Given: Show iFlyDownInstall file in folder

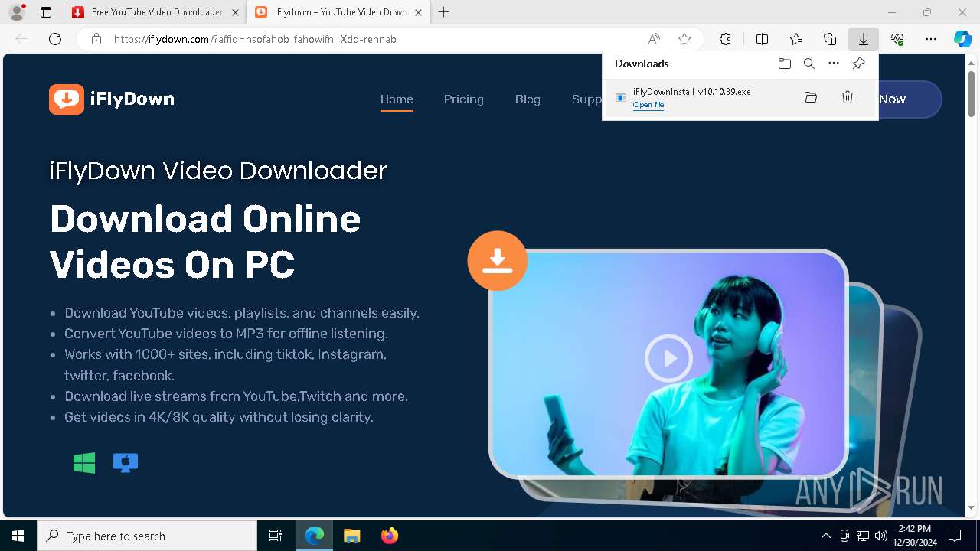Looking at the screenshot, I should [811, 97].
